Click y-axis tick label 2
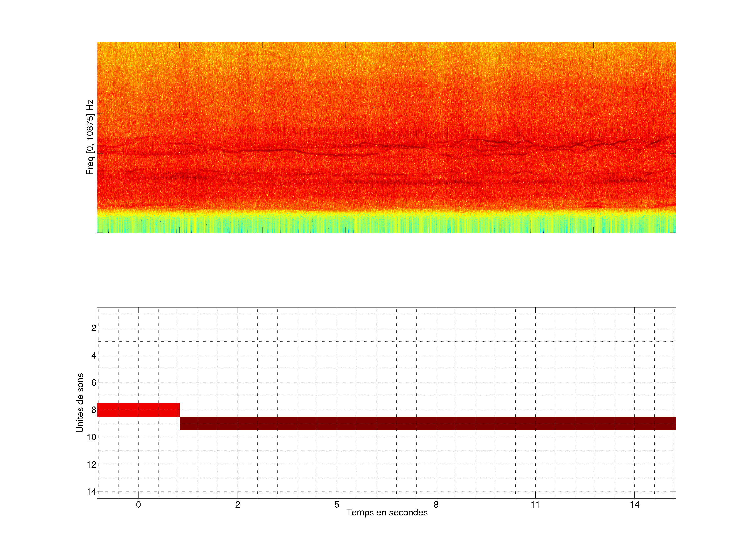 pos(94,328)
